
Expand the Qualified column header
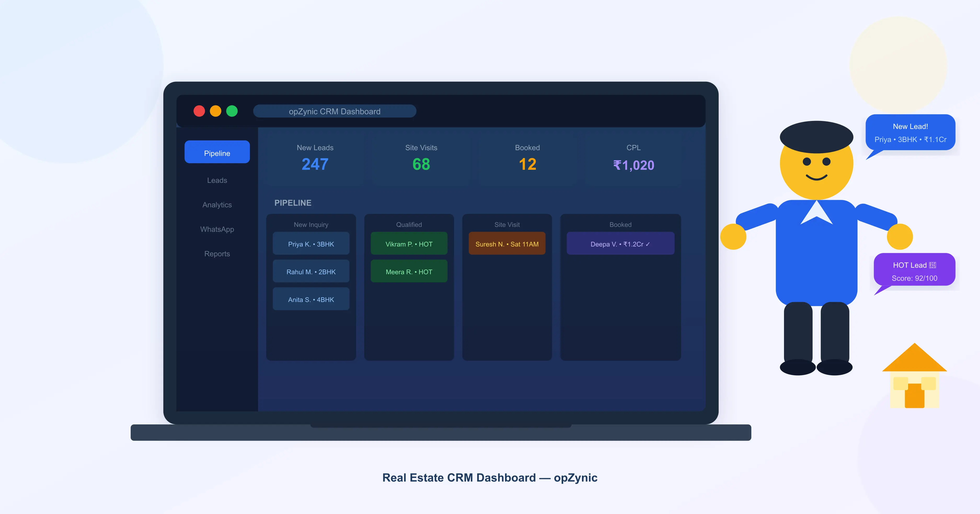[409, 224]
